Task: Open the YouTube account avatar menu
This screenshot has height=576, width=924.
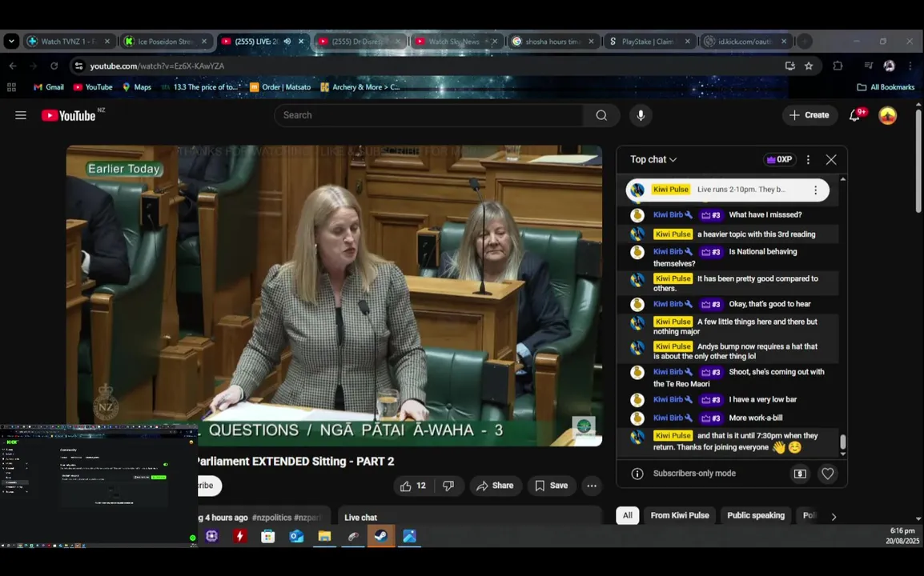Action: 887,115
